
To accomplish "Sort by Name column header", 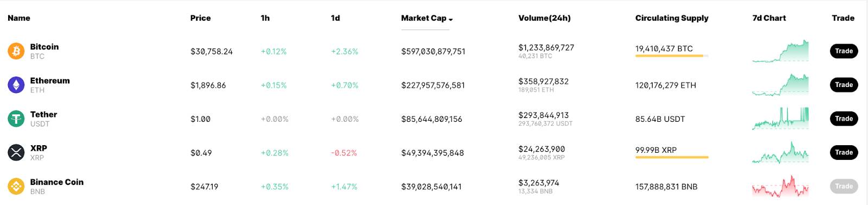I will tap(19, 18).
